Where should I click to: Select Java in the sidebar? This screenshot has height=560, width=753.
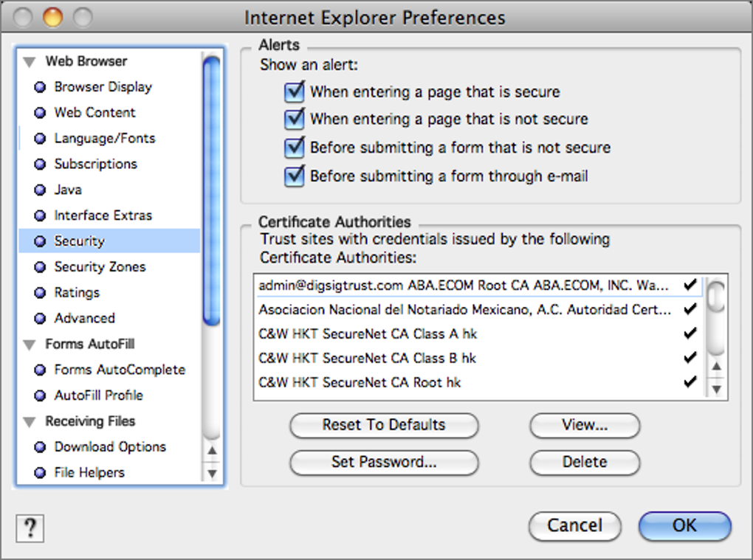[x=68, y=190]
